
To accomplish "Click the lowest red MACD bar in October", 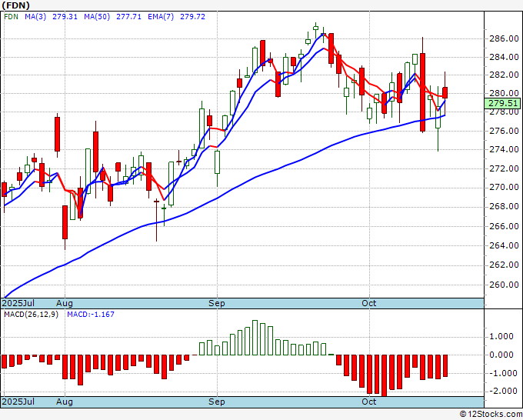I will (x=384, y=375).
